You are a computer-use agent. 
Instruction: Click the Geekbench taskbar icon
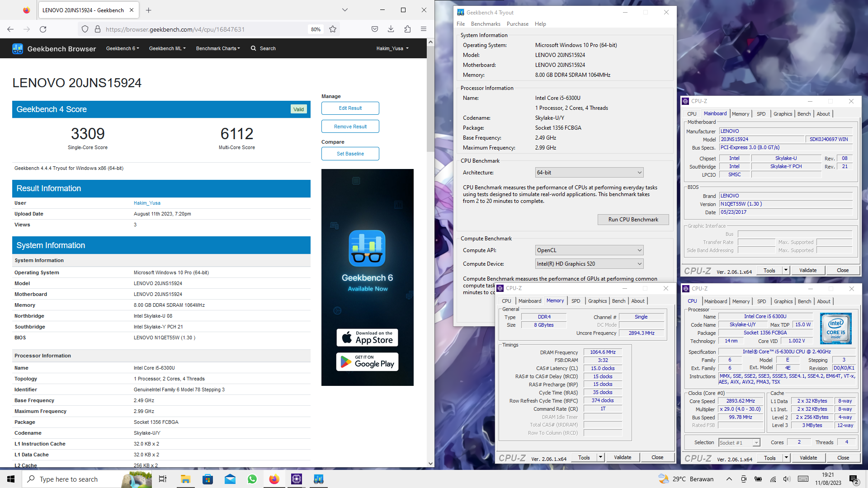(319, 479)
